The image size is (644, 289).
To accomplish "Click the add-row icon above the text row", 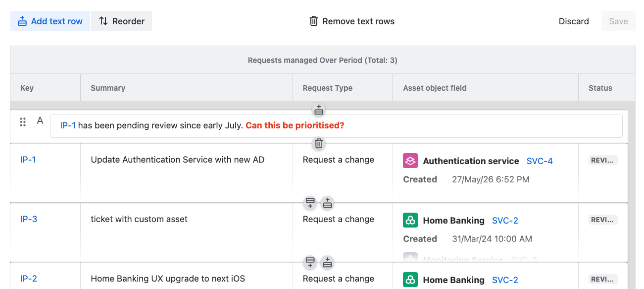I will [x=319, y=110].
